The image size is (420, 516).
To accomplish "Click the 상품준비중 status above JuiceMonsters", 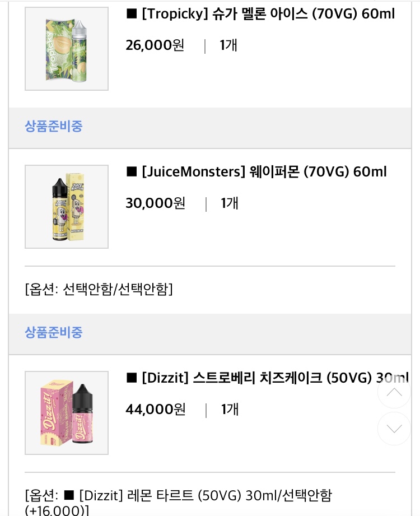I will pyautogui.click(x=54, y=126).
